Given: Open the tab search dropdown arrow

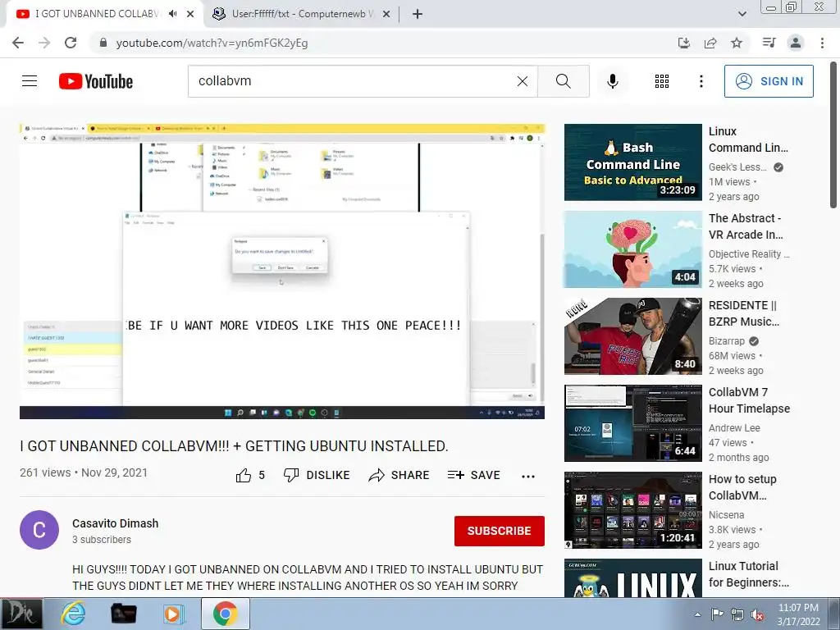Looking at the screenshot, I should click(x=742, y=14).
